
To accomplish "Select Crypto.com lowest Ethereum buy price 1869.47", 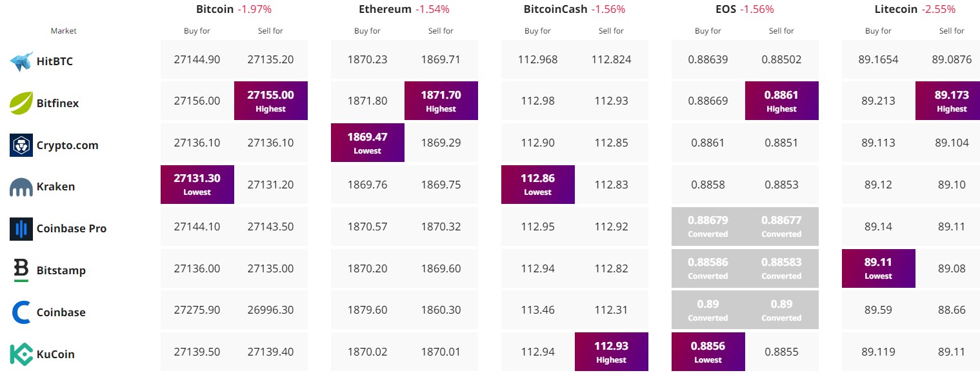I will pos(368,143).
